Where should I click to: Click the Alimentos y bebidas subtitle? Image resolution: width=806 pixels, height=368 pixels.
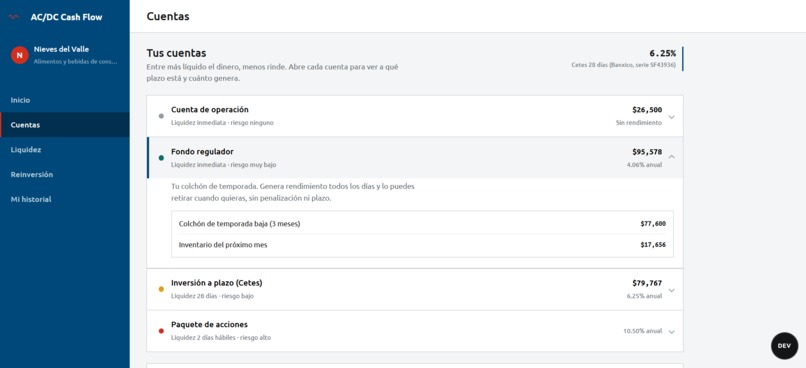(x=76, y=62)
